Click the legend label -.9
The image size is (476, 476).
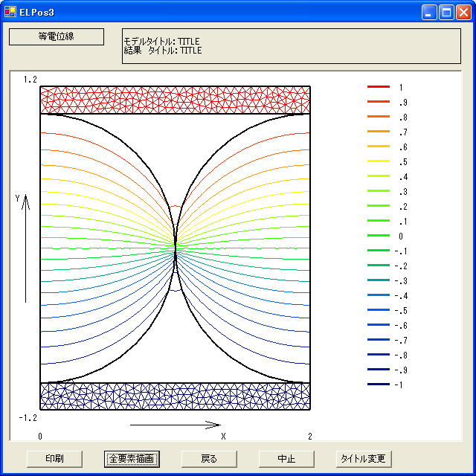point(402,370)
